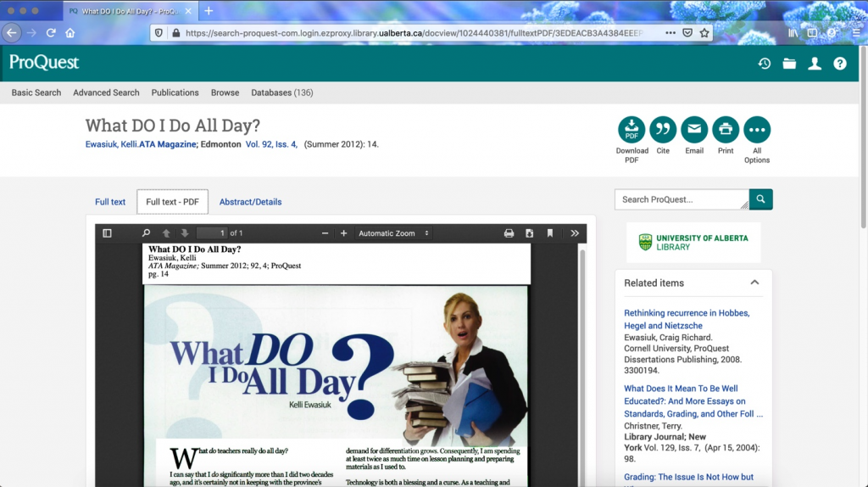Open Advanced Search menu item
Viewport: 868px width, 487px height.
(x=106, y=92)
